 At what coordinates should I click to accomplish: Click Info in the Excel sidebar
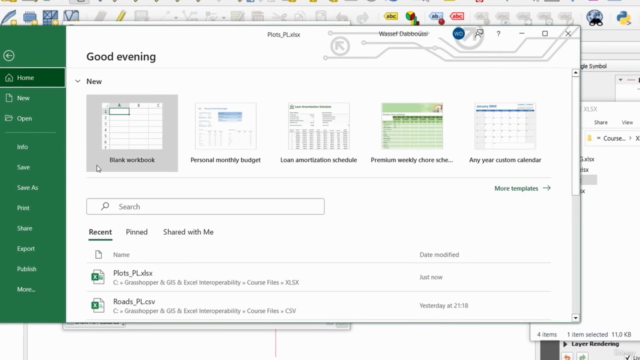[x=22, y=147]
